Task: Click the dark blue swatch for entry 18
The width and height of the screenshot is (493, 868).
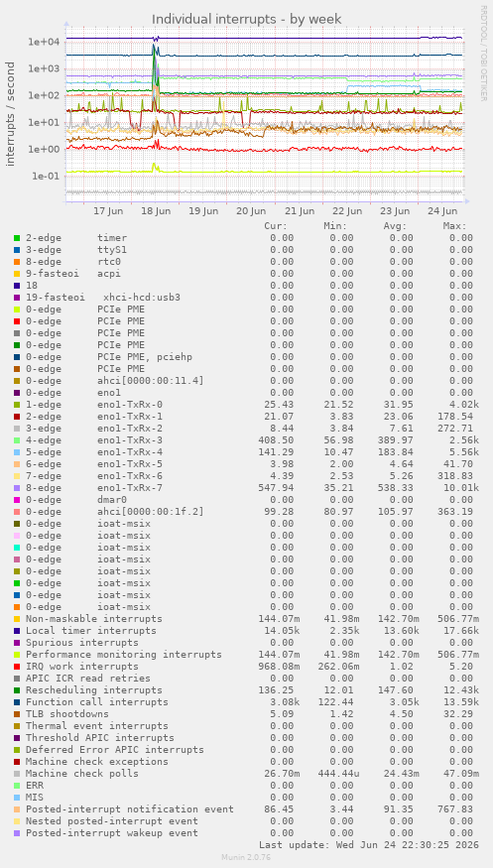Action: click(x=17, y=285)
